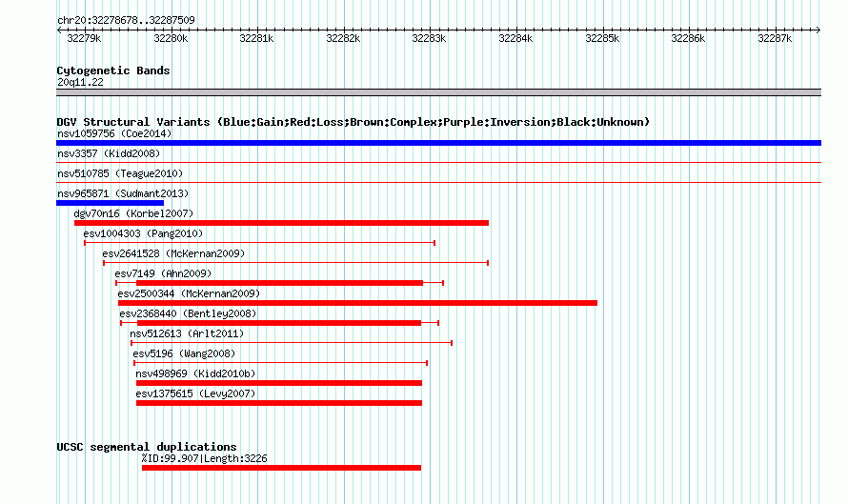Image resolution: width=848 pixels, height=504 pixels.
Task: Click the chr20:32278678..32287509 coordinate label
Action: tap(126, 20)
